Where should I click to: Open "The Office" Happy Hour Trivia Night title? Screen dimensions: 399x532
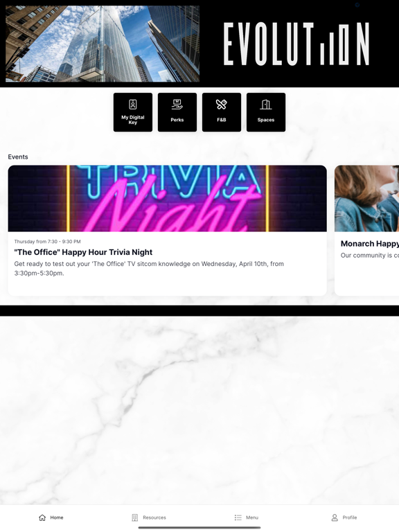click(x=83, y=252)
